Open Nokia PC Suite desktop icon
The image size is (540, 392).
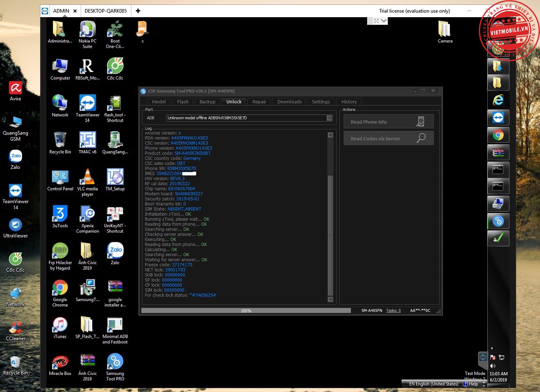pyautogui.click(x=88, y=35)
